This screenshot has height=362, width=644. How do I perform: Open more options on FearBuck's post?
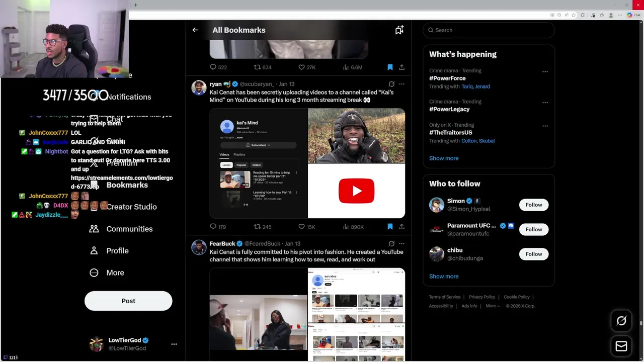(401, 244)
